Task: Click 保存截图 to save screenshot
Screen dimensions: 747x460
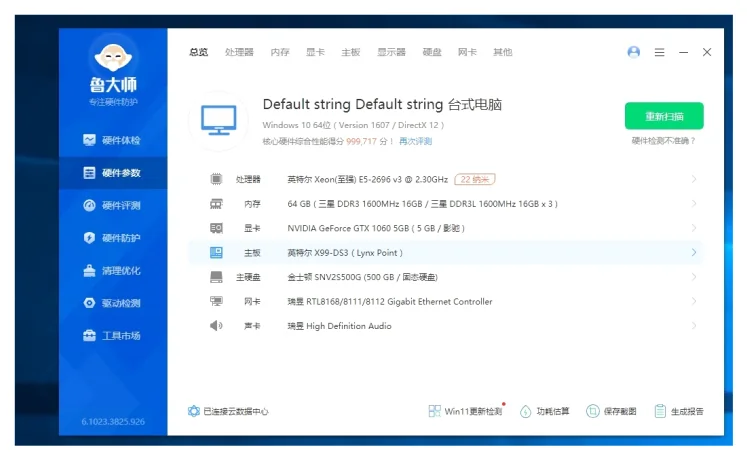Action: click(x=611, y=411)
